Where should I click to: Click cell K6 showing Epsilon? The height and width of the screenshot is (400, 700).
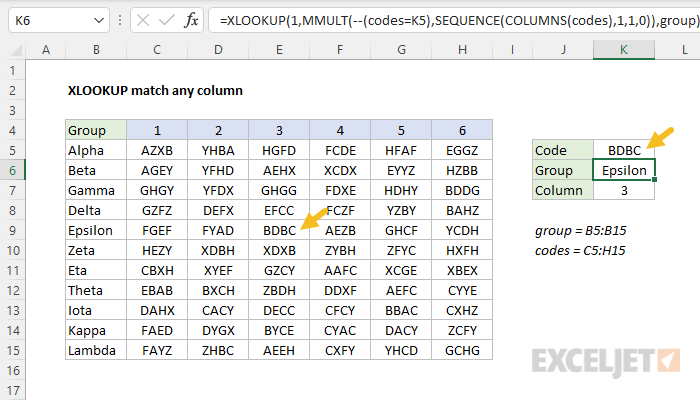(624, 170)
